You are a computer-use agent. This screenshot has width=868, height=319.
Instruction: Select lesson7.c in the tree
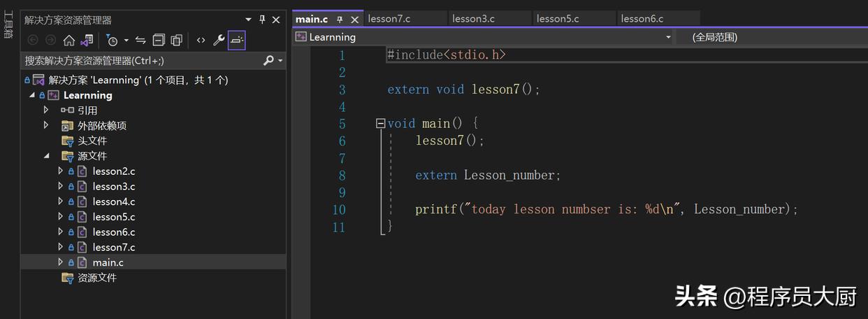click(114, 247)
